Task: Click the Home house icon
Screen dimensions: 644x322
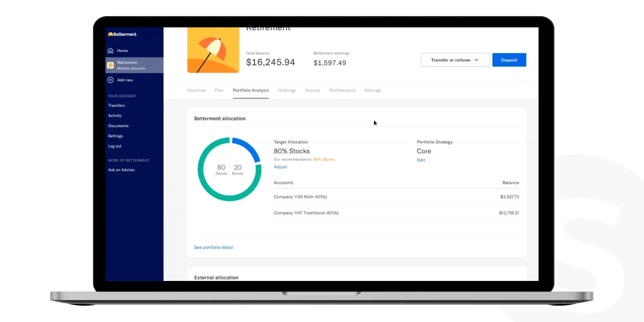Action: [111, 51]
